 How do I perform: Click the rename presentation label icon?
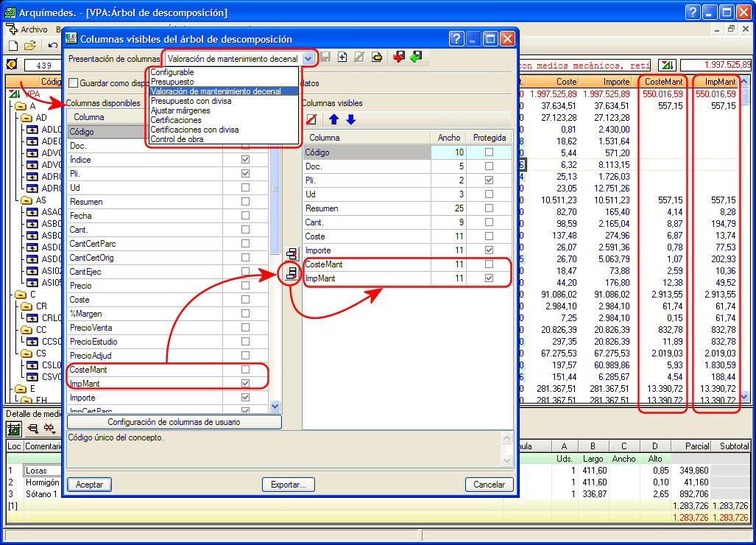[x=377, y=57]
